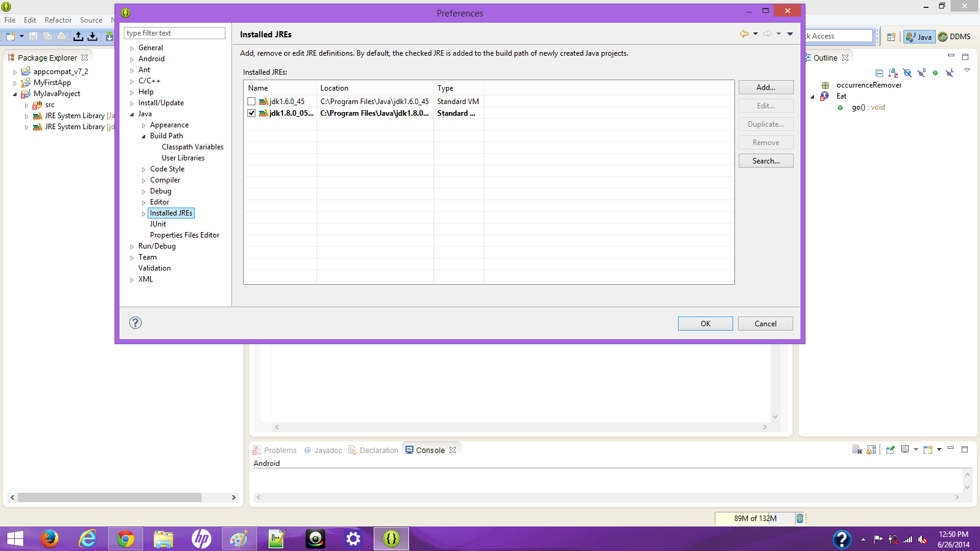Expand Installed JREs node arrow
Screen dimensions: 980x551
(143, 214)
